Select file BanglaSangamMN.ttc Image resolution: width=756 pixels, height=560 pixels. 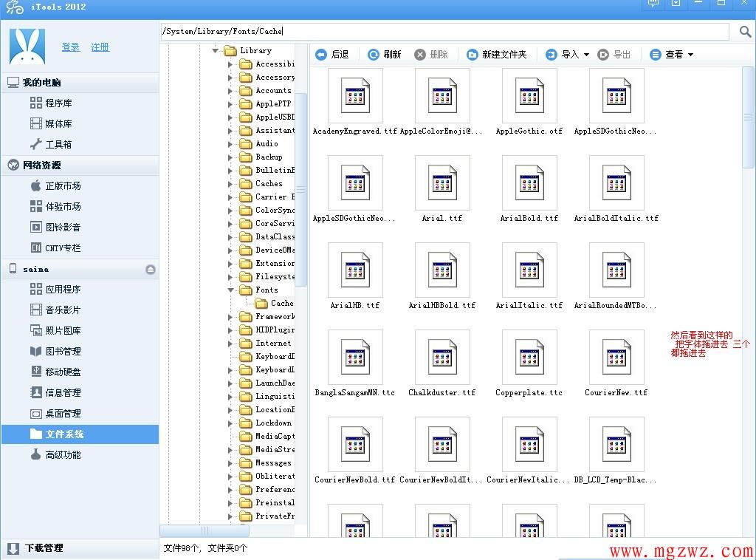(355, 363)
